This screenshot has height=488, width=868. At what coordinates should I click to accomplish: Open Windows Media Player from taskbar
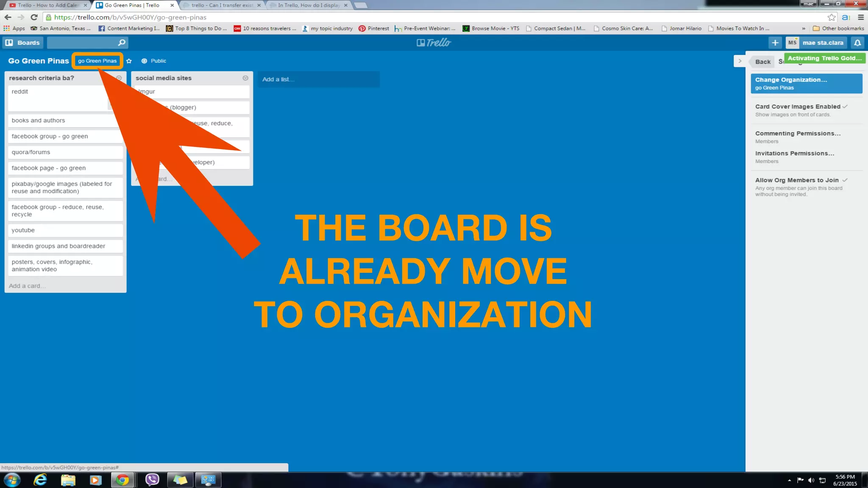coord(95,480)
